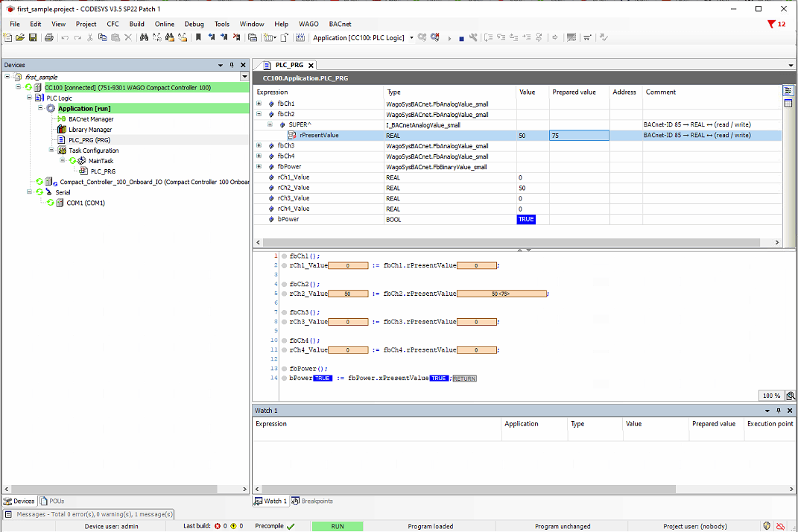Click the Replace icon next to Find
The width and height of the screenshot is (798, 532).
click(x=156, y=38)
